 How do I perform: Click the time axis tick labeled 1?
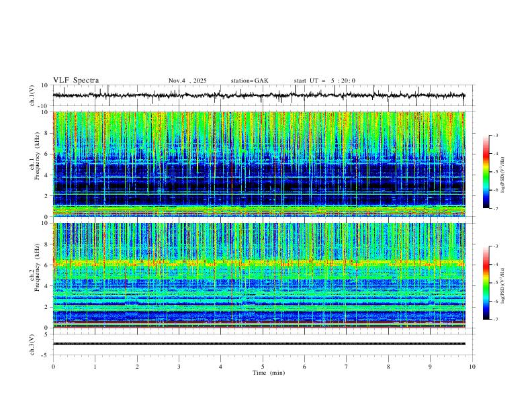pyautogui.click(x=95, y=367)
